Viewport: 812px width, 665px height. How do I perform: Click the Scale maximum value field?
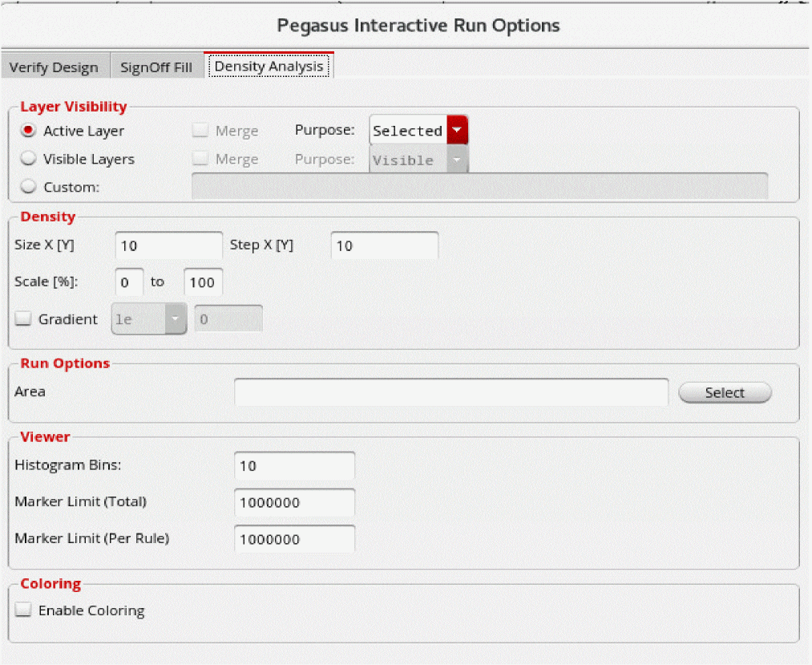click(x=203, y=282)
